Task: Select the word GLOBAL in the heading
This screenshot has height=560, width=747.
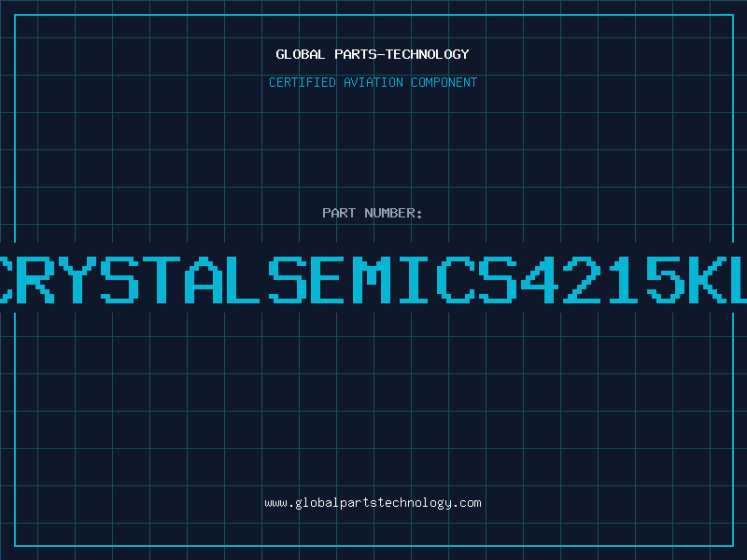Action: click(x=300, y=54)
